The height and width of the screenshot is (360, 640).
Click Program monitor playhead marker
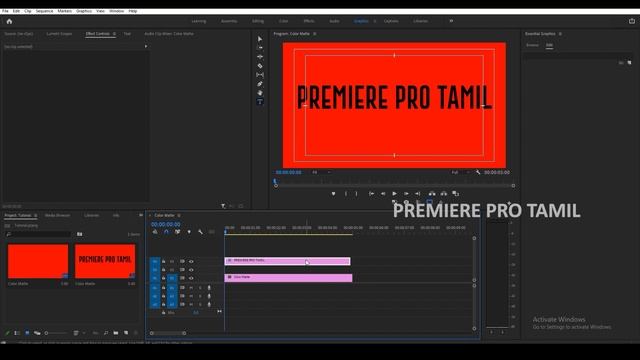[x=275, y=181]
